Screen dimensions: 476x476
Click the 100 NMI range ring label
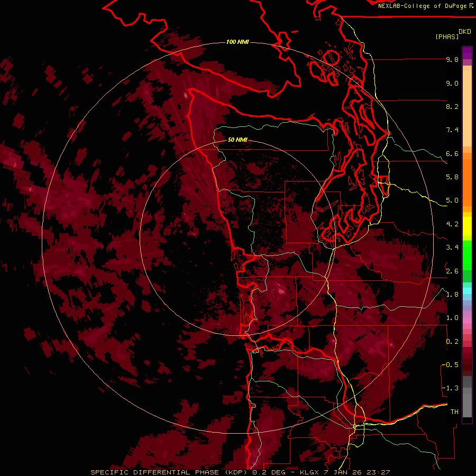237,42
